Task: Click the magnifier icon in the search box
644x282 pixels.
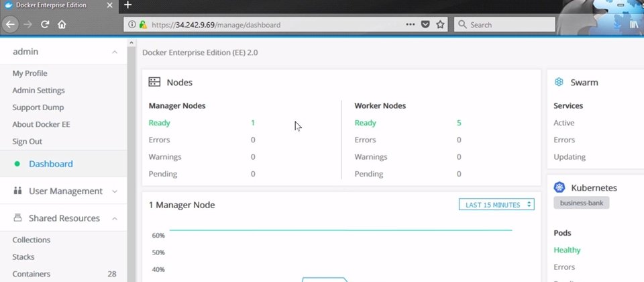Action: coord(462,25)
